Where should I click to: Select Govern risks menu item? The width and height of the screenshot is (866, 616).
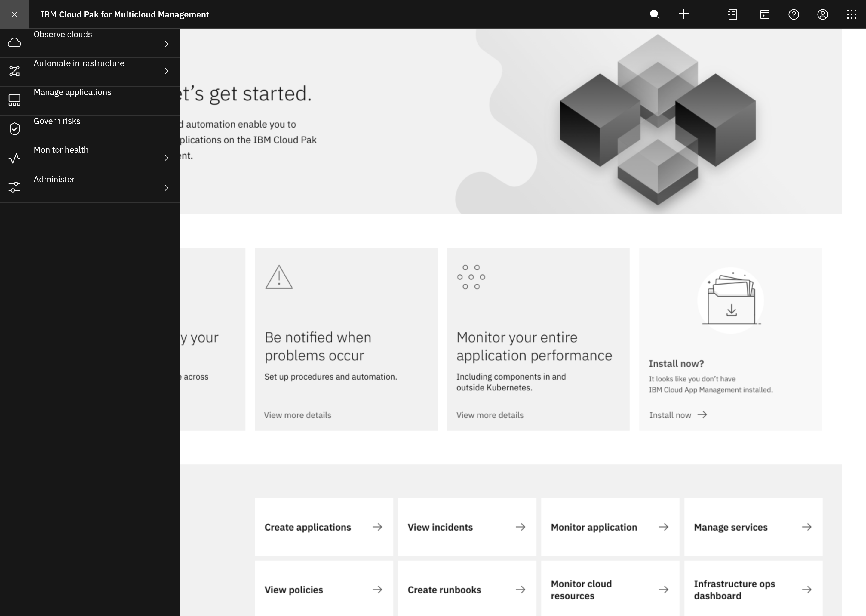(90, 130)
